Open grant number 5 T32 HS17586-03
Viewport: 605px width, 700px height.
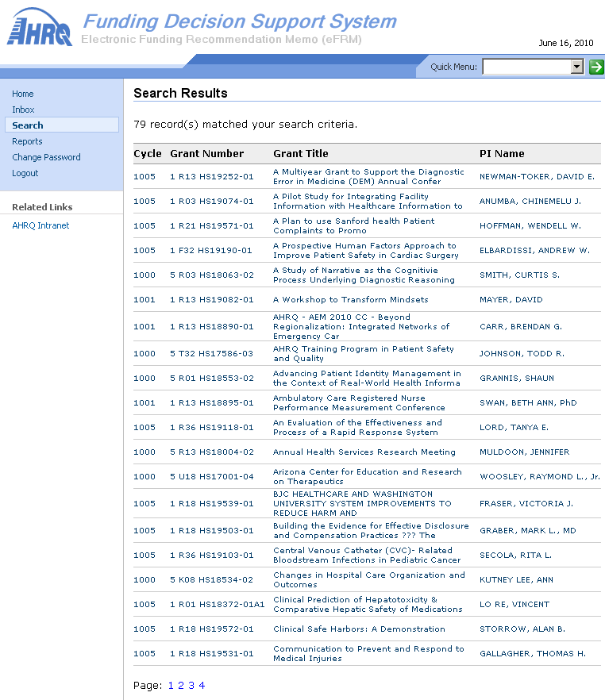211,354
